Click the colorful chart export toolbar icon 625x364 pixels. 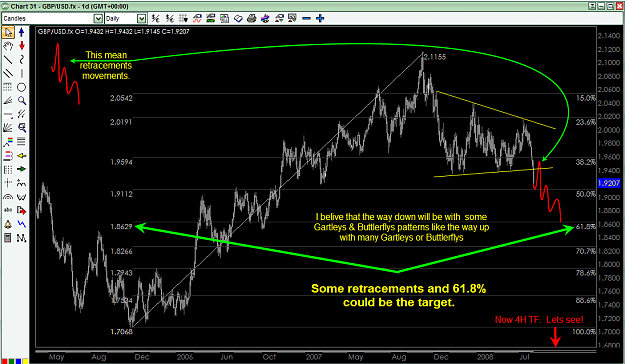(265, 18)
